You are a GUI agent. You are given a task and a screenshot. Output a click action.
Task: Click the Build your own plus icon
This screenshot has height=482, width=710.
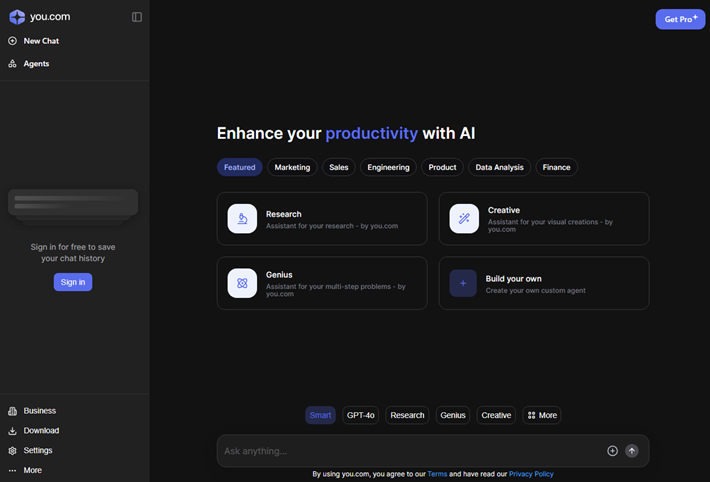[x=463, y=283]
